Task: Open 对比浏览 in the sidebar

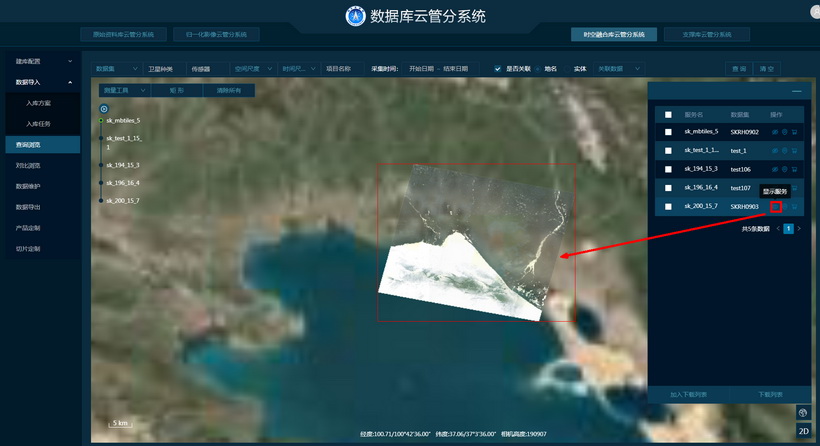Action: 28,165
